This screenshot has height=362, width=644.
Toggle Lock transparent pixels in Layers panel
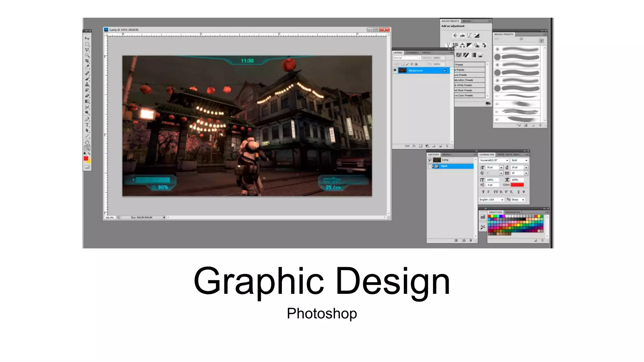403,64
